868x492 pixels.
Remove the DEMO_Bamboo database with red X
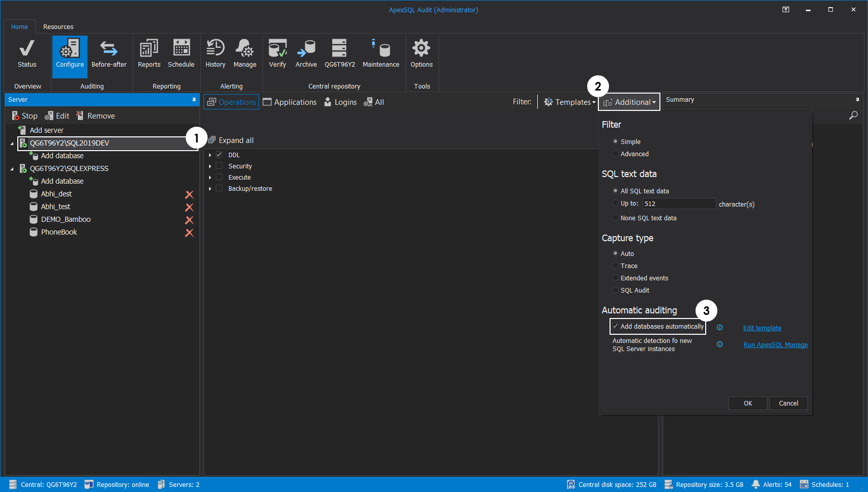pos(189,220)
